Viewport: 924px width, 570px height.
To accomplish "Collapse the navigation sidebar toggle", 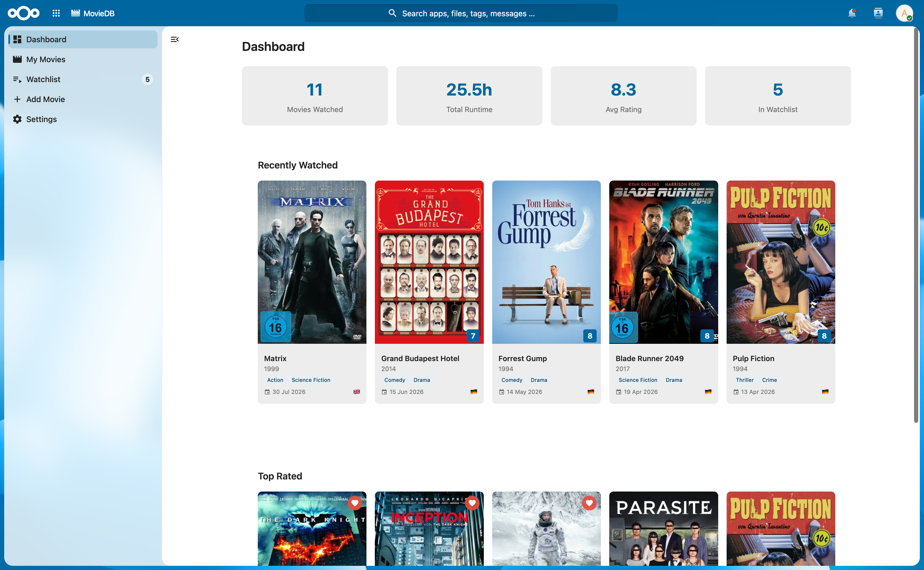I will coord(175,39).
